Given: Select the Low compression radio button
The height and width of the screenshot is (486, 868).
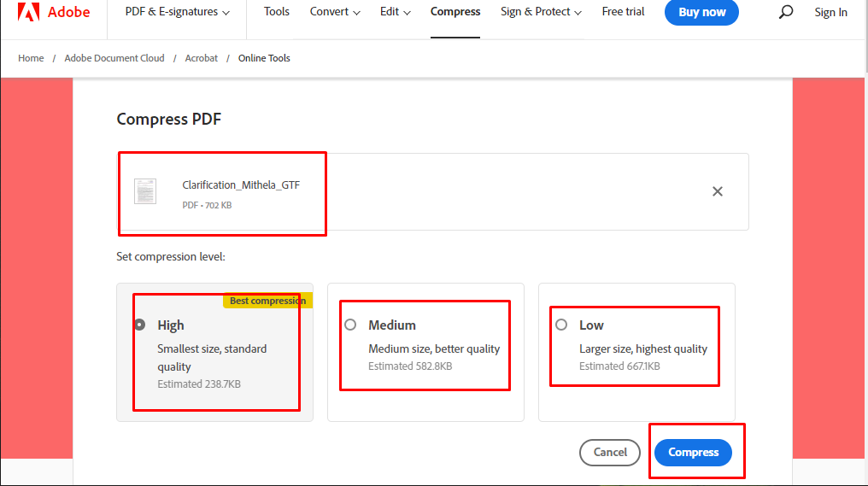Looking at the screenshot, I should coord(561,325).
